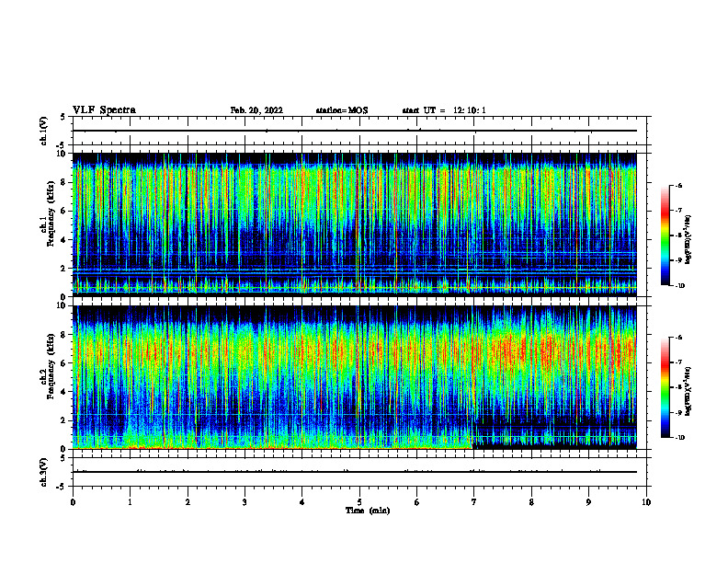Click the ch.2 spectrogram color bar
Screen dimensions: 728x563
[x=665, y=387]
